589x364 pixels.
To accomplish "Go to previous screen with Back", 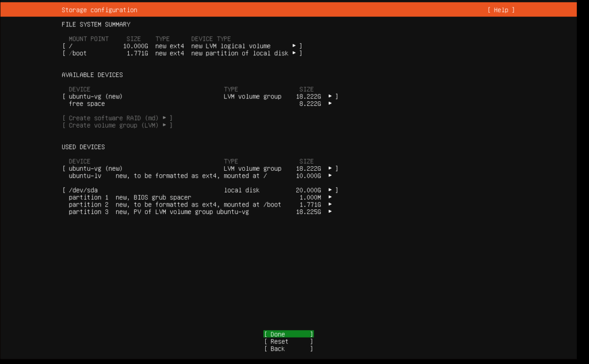I will tap(288, 349).
